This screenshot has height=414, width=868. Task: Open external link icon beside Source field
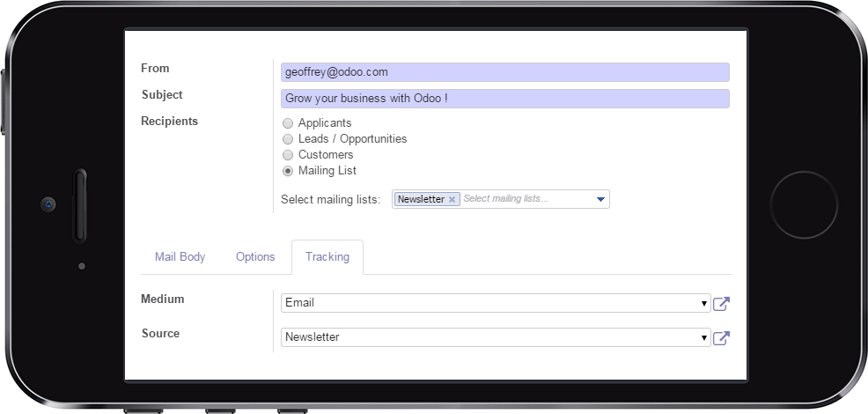(721, 338)
